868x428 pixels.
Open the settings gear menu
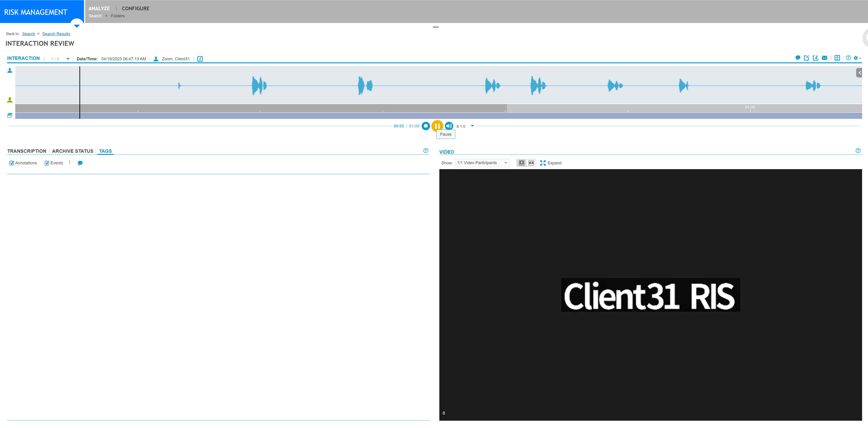tap(856, 58)
